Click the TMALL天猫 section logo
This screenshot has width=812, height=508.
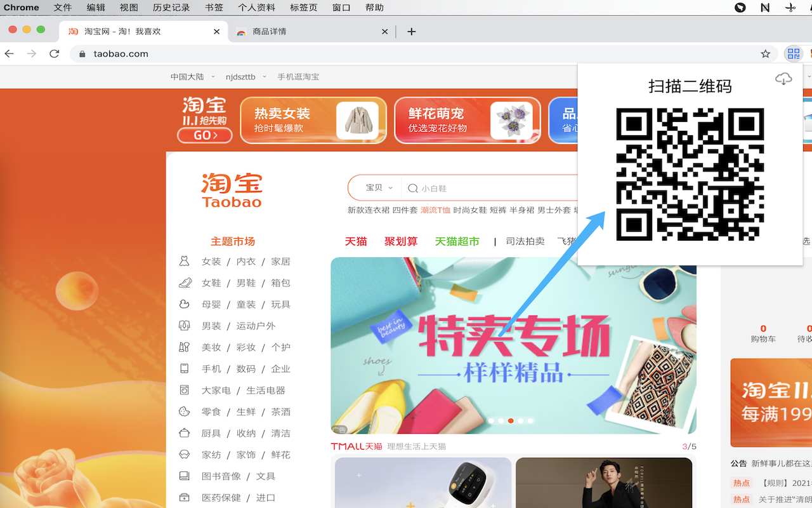tap(357, 446)
